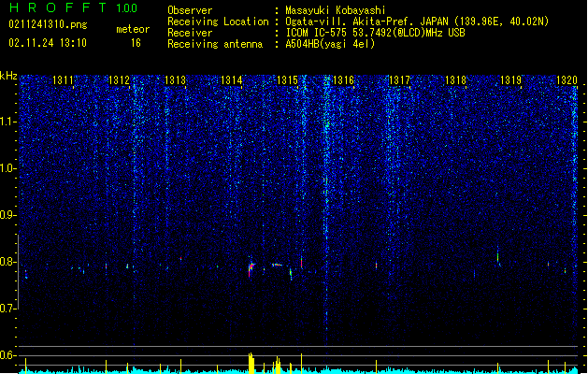Select the Ogata-vill. Akita-Pref. JAPAN location text
The height and width of the screenshot is (374, 588).
pos(417,22)
